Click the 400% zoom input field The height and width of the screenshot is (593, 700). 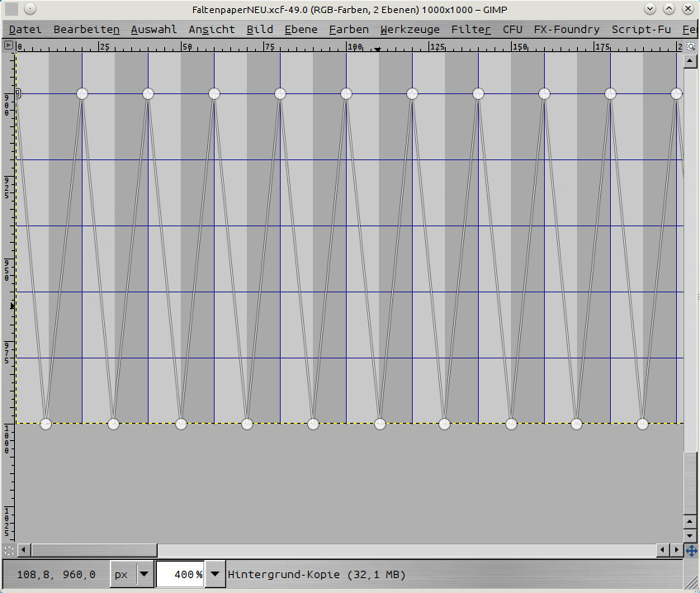179,574
